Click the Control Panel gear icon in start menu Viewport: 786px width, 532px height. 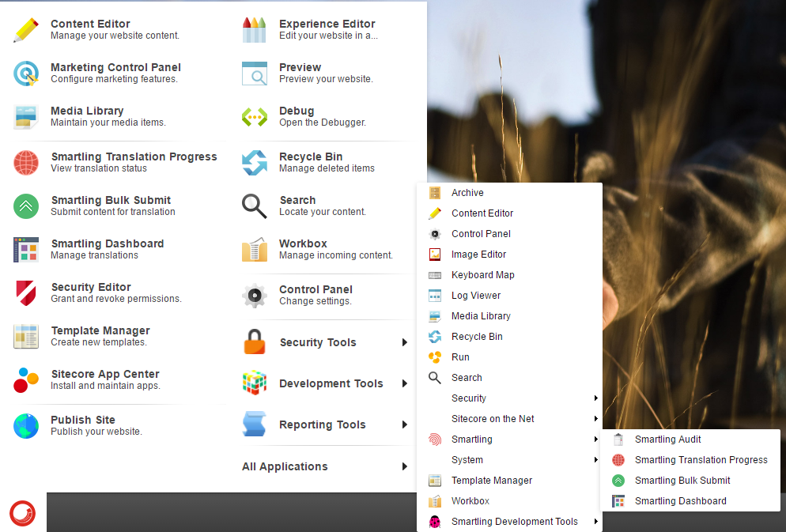(254, 296)
